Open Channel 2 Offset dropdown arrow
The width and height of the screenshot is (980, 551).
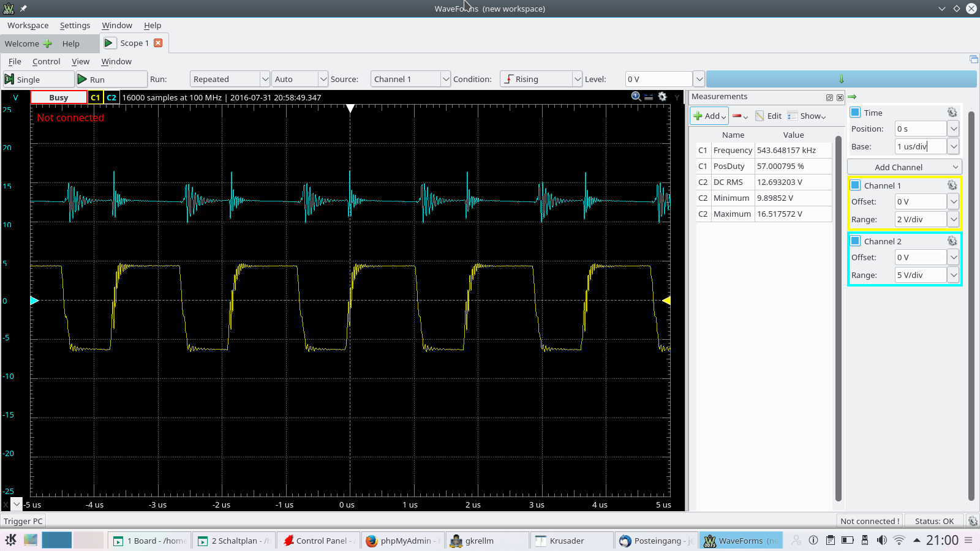pos(954,257)
